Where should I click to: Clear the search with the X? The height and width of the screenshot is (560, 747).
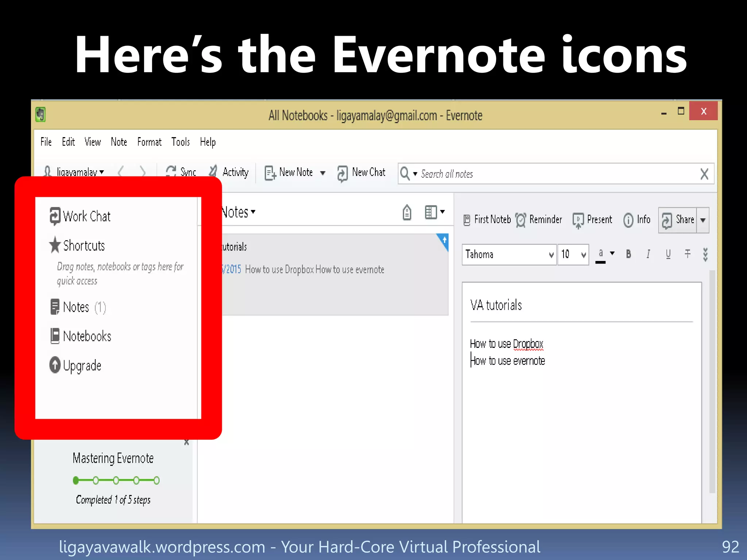pos(705,174)
